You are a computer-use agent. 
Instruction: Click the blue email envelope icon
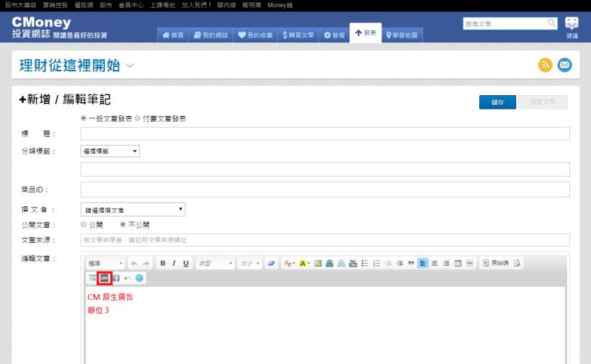[x=564, y=65]
